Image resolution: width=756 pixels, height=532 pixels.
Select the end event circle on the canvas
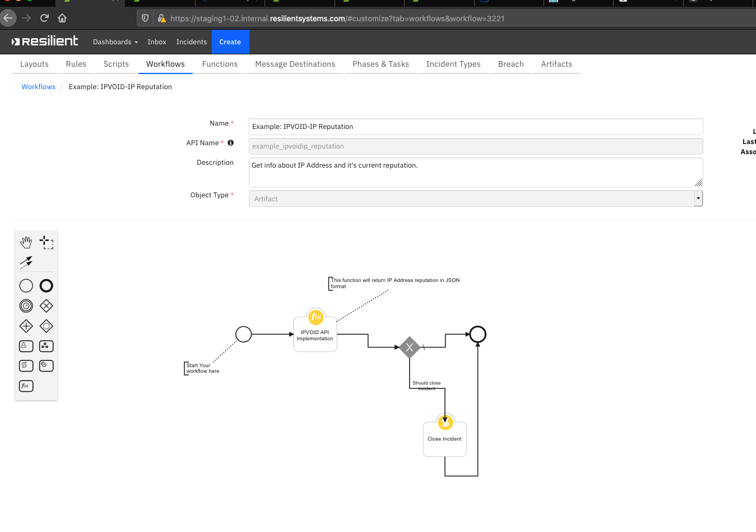point(477,335)
